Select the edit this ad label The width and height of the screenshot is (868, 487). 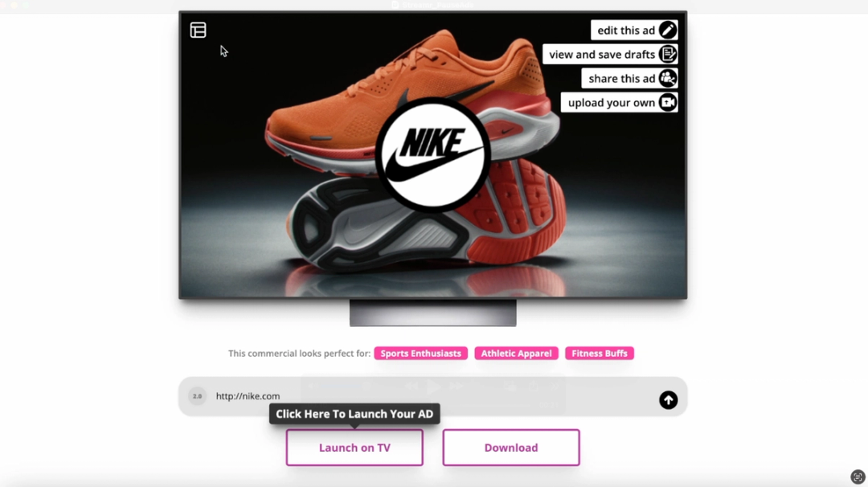tap(626, 31)
